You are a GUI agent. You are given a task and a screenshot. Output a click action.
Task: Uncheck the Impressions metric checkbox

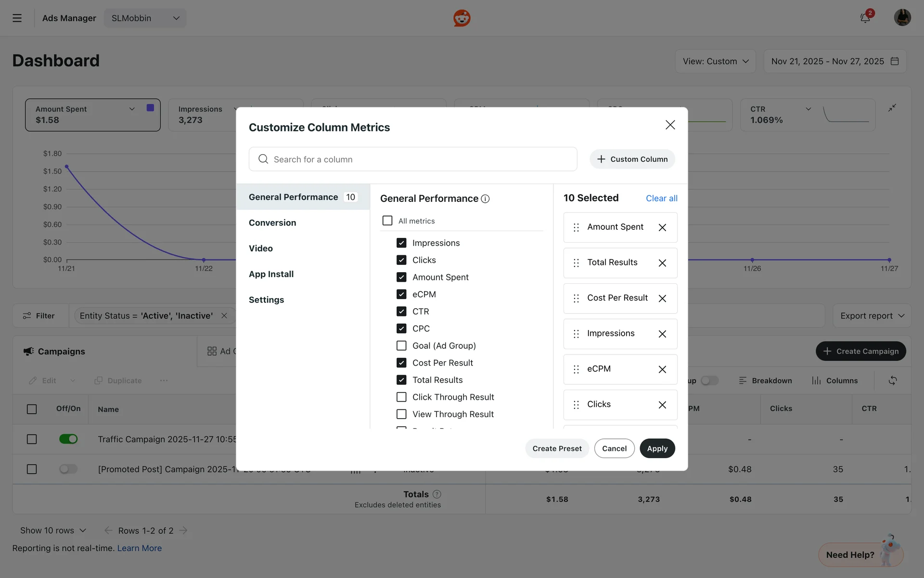pos(401,243)
